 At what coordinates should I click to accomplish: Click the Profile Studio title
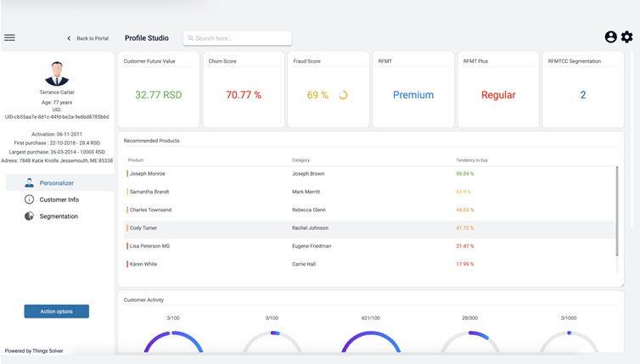pyautogui.click(x=147, y=38)
